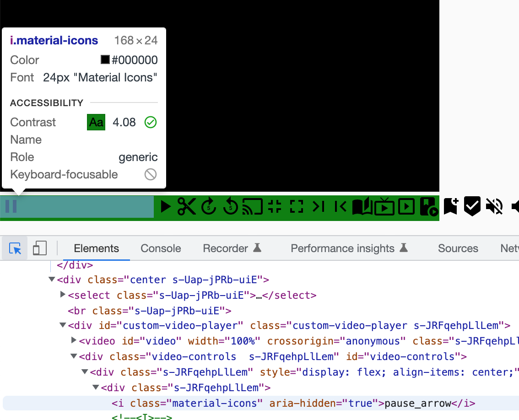The height and width of the screenshot is (420, 519).
Task: Expand the video element node
Action: (x=73, y=341)
